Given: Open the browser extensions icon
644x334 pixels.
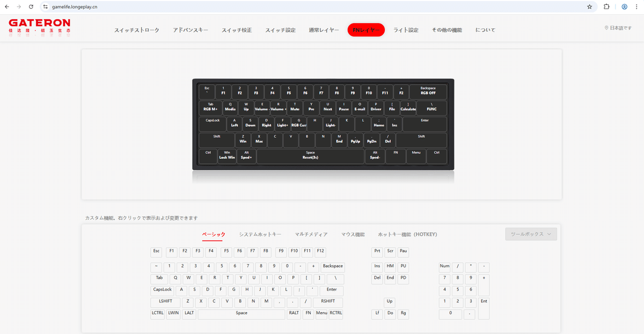Looking at the screenshot, I should click(607, 8).
